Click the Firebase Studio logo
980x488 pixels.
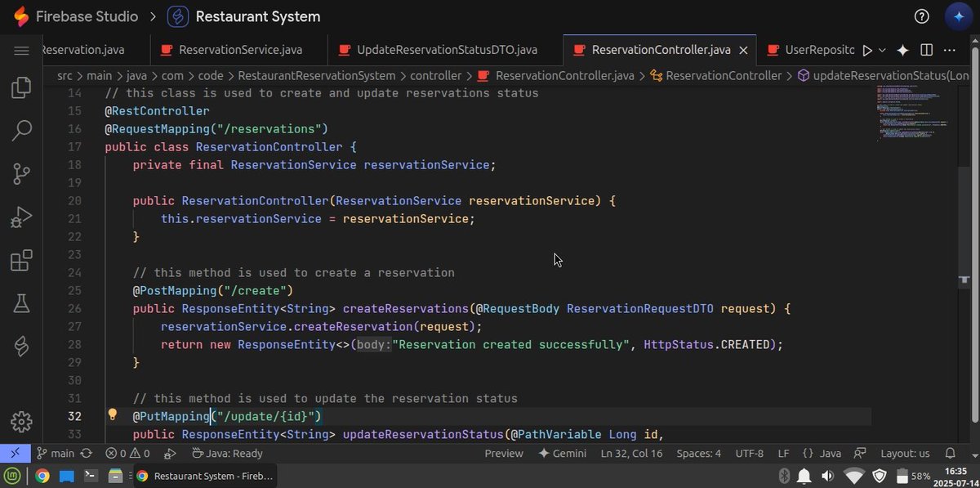pyautogui.click(x=21, y=16)
